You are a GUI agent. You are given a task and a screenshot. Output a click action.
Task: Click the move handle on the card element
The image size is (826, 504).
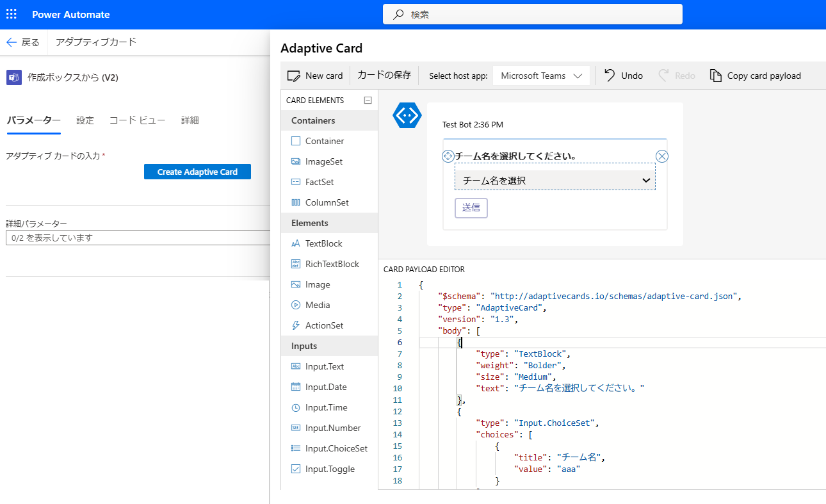448,156
